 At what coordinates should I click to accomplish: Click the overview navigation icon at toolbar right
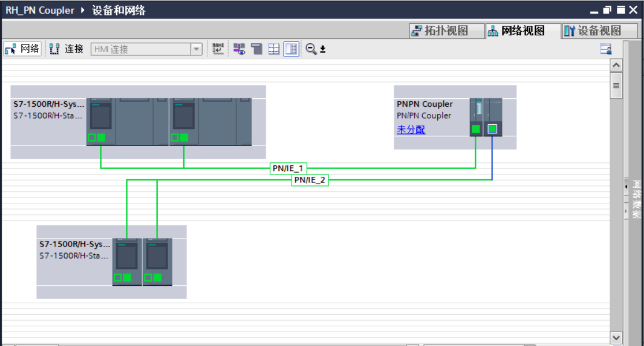pyautogui.click(x=606, y=49)
